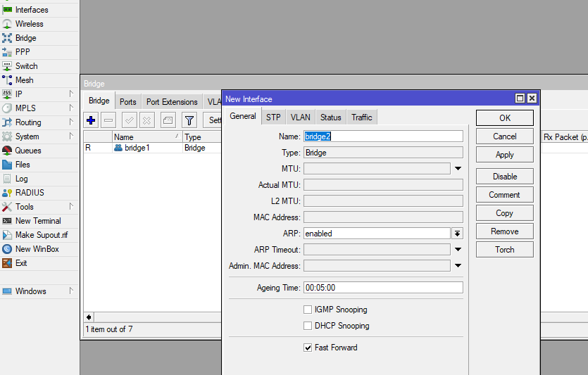The height and width of the screenshot is (375, 588).
Task: Open the RADIUS sidebar icon
Action: coord(7,193)
